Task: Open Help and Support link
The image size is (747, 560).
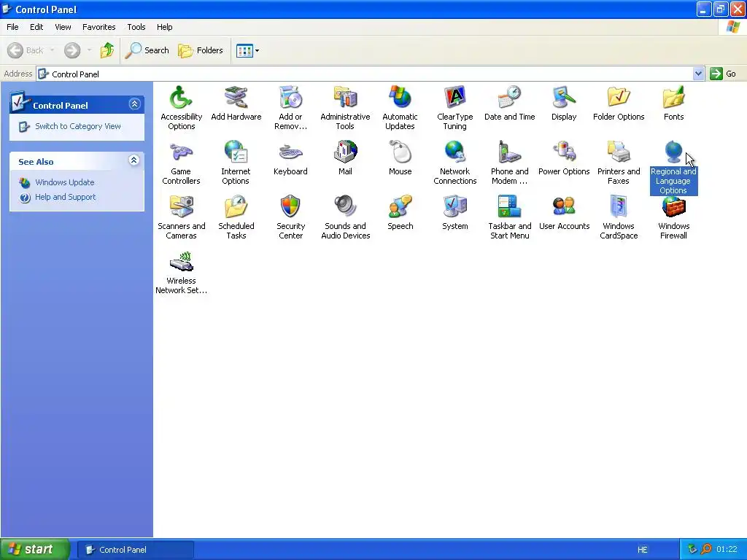Action: [x=65, y=197]
